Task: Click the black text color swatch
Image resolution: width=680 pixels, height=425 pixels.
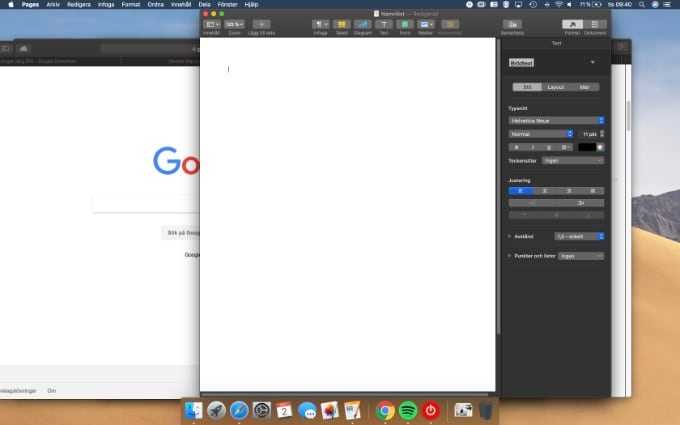Action: (587, 147)
